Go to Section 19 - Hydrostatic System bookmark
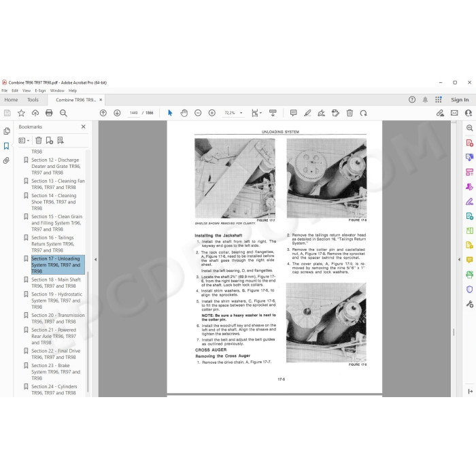This screenshot has width=476, height=476. pos(56,301)
